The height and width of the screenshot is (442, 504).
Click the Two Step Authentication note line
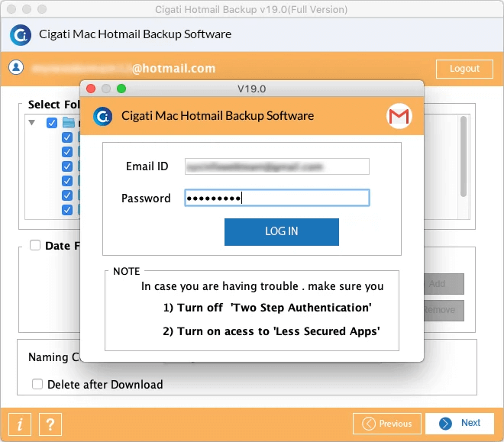[x=267, y=308]
